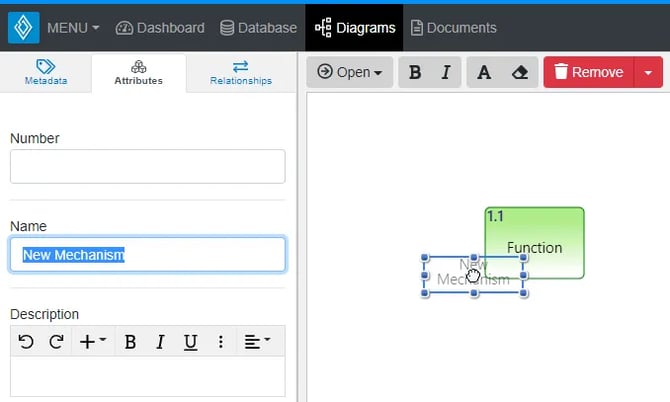Go to the Dashboard page
This screenshot has width=670, height=402.
[160, 28]
